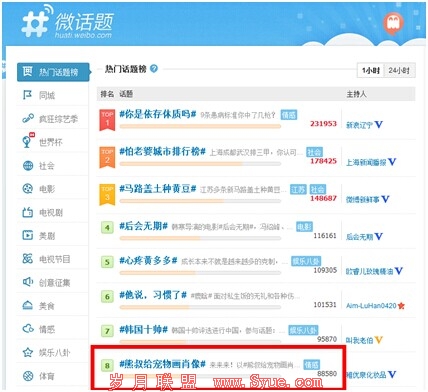The image size is (428, 392).
Task: Click the 世界杯 trophy icon
Action: tap(28, 141)
